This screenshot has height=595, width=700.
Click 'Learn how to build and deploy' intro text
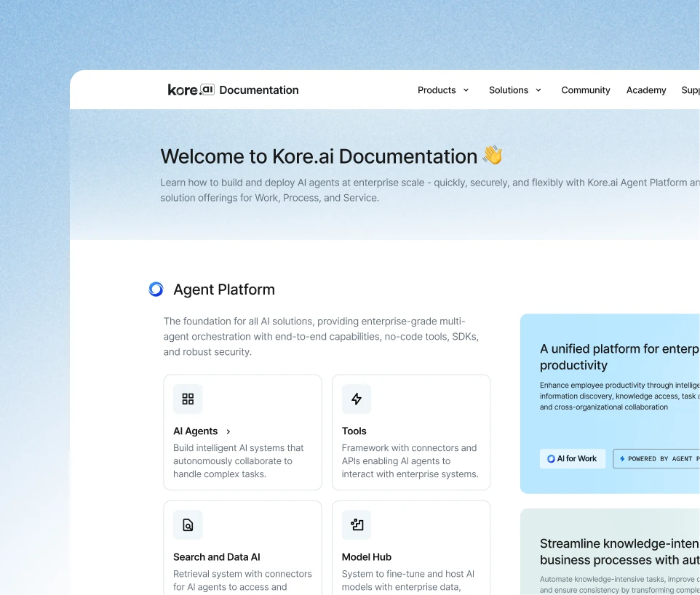(x=430, y=190)
